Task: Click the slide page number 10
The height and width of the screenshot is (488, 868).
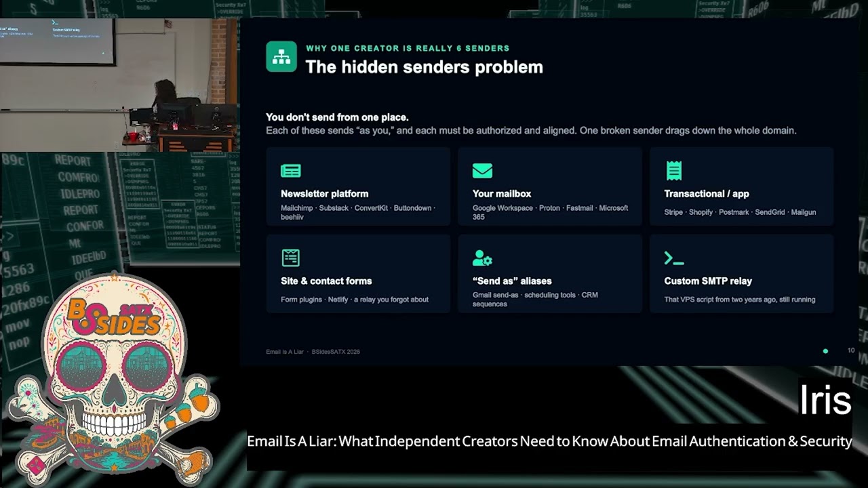Action: 851,350
